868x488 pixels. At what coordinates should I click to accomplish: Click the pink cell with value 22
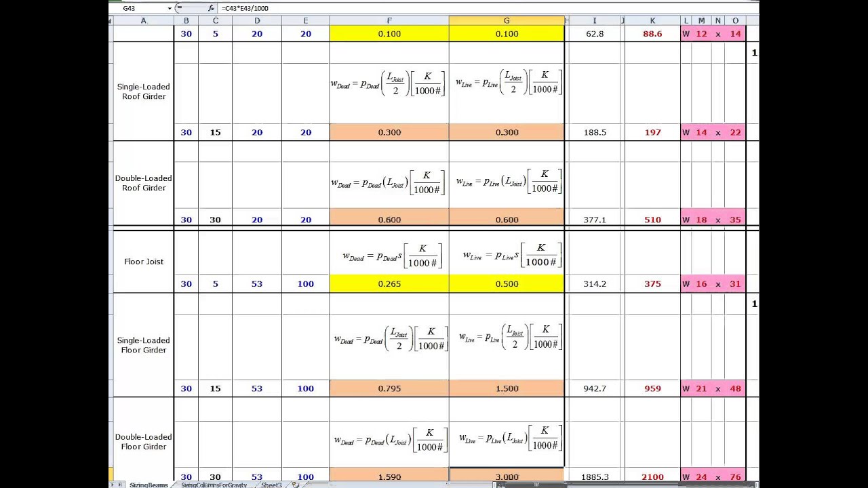[x=735, y=132]
